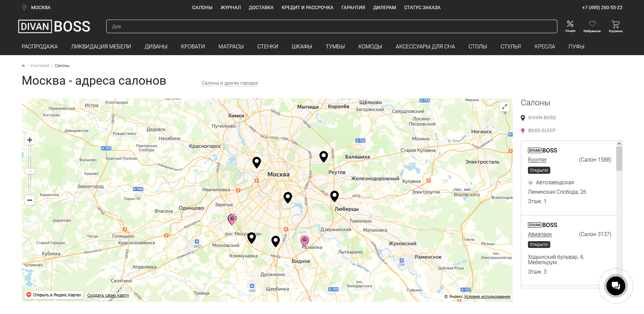Screen dimensions: 644x314
Task: Open Избранное heart icon
Action: 592,26
